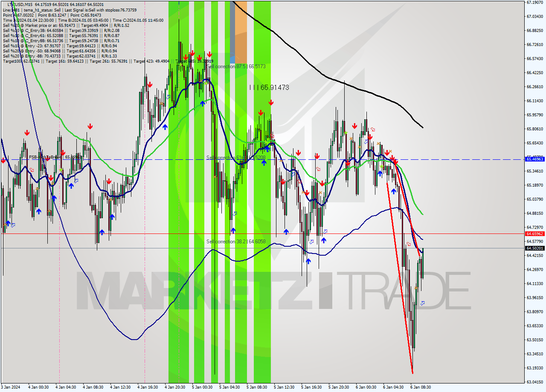Click the 'Target 161: 59.64123' text
The width and height of the screenshot is (546, 392).
66,61
